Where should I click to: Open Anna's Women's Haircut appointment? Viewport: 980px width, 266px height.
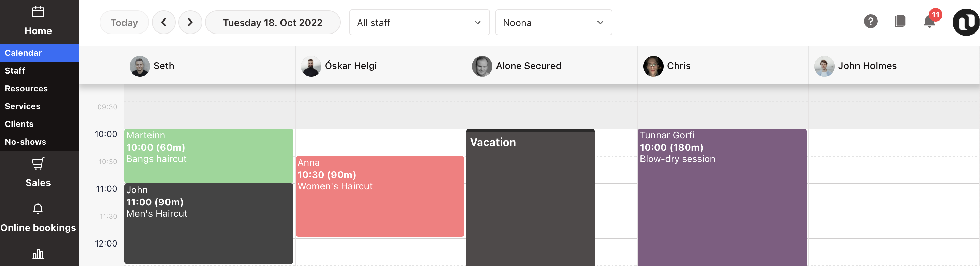click(x=379, y=196)
